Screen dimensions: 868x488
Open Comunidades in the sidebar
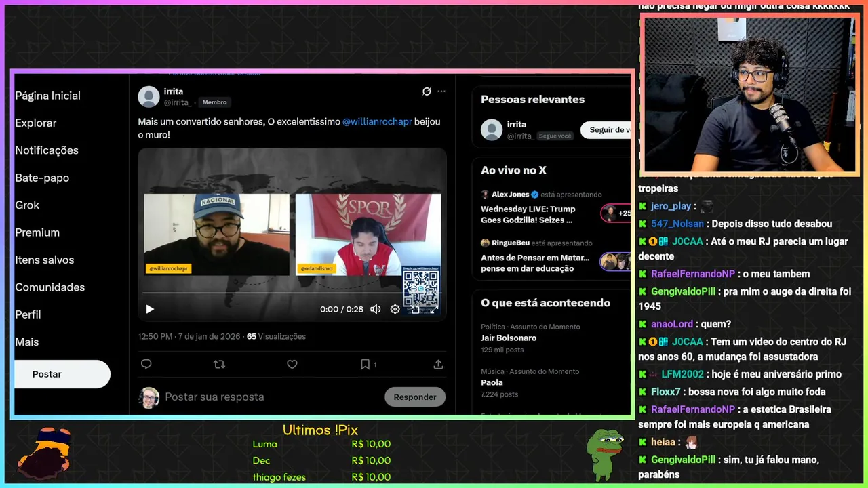[x=50, y=287]
